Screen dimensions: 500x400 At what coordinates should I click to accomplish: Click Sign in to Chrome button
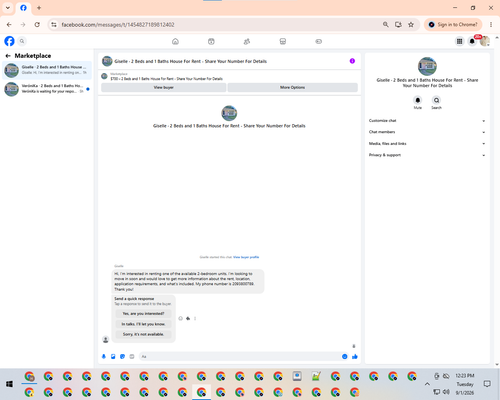click(453, 25)
